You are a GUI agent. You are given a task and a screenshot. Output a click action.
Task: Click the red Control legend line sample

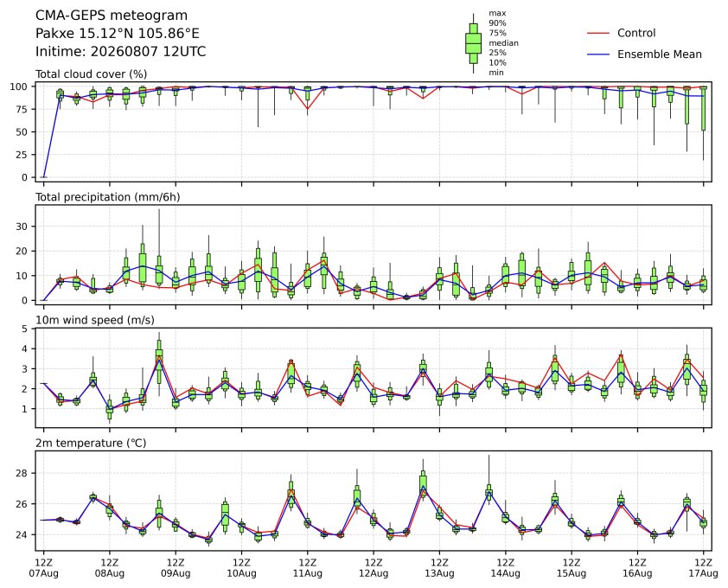coord(598,34)
